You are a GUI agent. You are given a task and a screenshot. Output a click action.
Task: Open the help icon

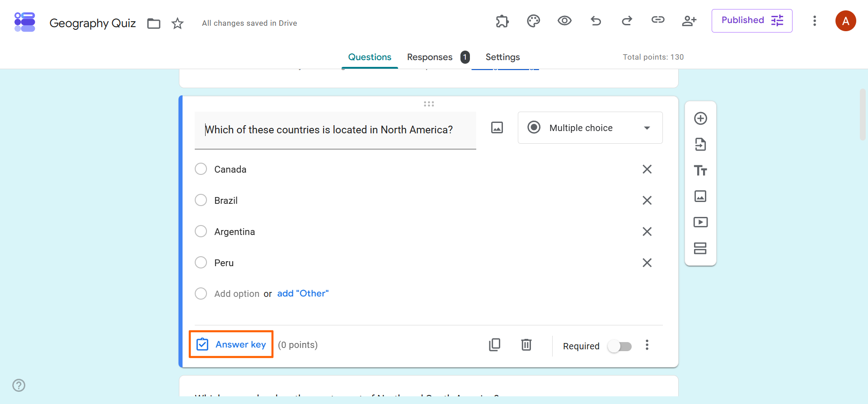pyautogui.click(x=19, y=385)
